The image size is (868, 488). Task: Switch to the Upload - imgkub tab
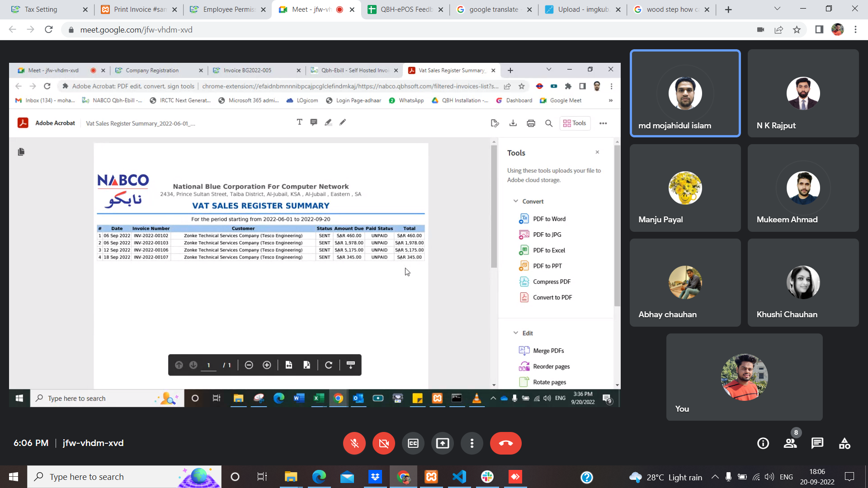click(583, 9)
